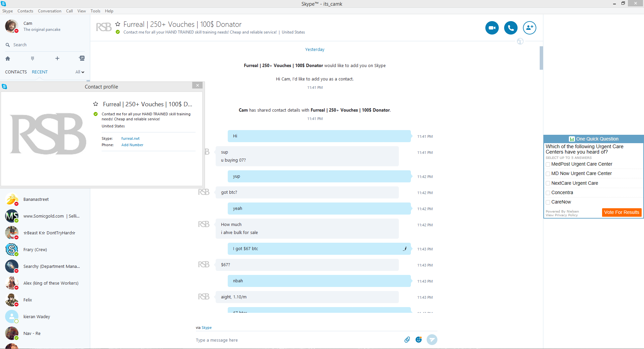Start a voice call with Furreal
Screen dimensions: 644x349
tap(511, 28)
